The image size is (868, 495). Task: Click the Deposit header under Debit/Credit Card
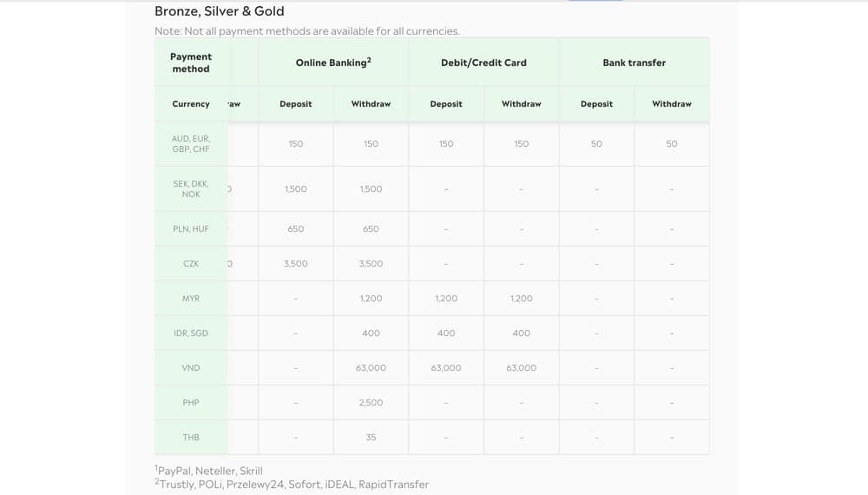(x=446, y=103)
